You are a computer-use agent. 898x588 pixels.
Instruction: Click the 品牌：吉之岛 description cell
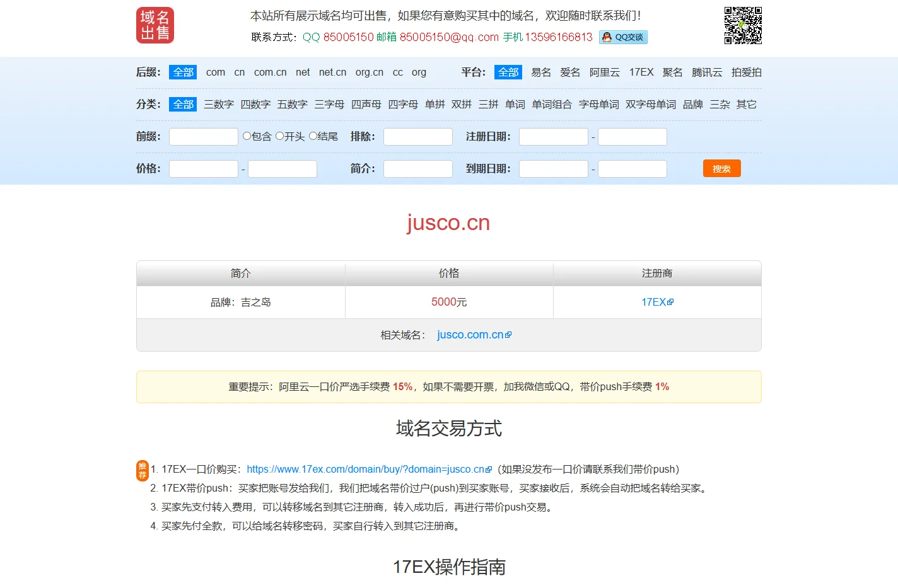241,303
